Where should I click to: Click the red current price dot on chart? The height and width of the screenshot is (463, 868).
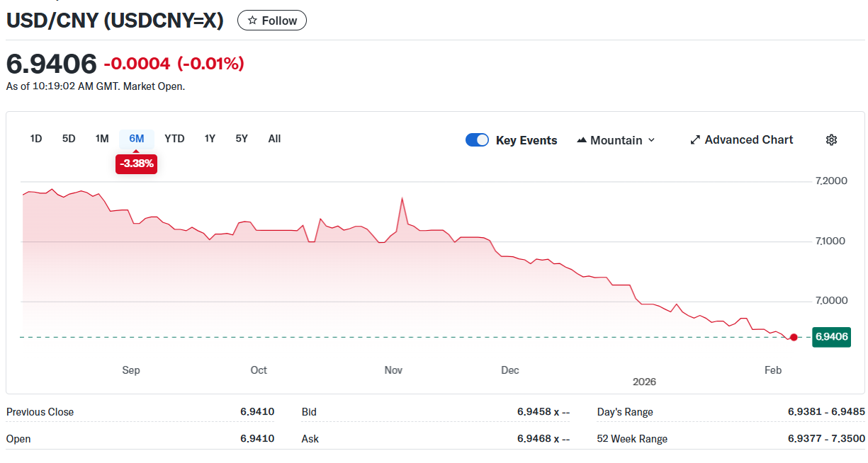pyautogui.click(x=794, y=338)
